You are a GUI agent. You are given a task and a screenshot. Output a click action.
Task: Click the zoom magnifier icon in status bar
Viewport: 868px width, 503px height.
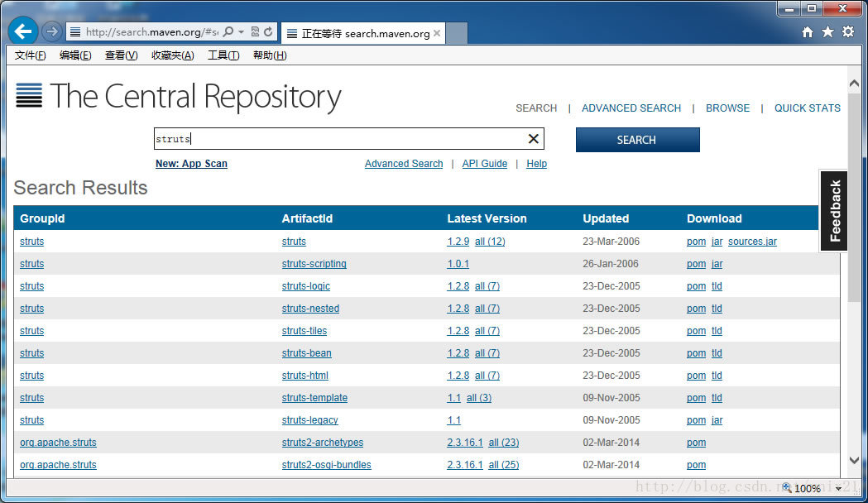point(787,487)
